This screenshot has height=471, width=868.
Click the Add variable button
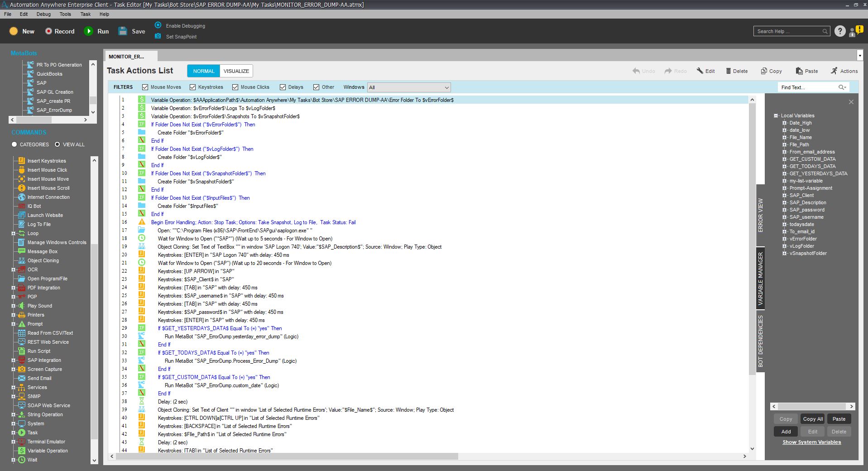pos(786,432)
